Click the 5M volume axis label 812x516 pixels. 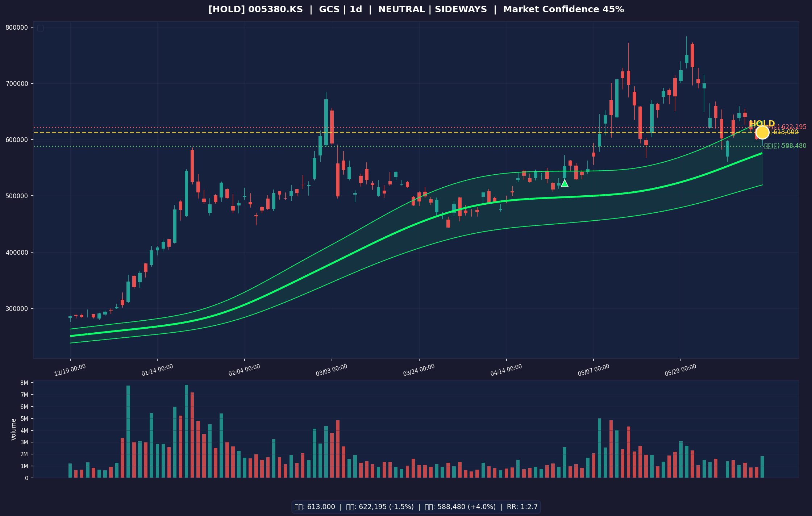[24, 419]
